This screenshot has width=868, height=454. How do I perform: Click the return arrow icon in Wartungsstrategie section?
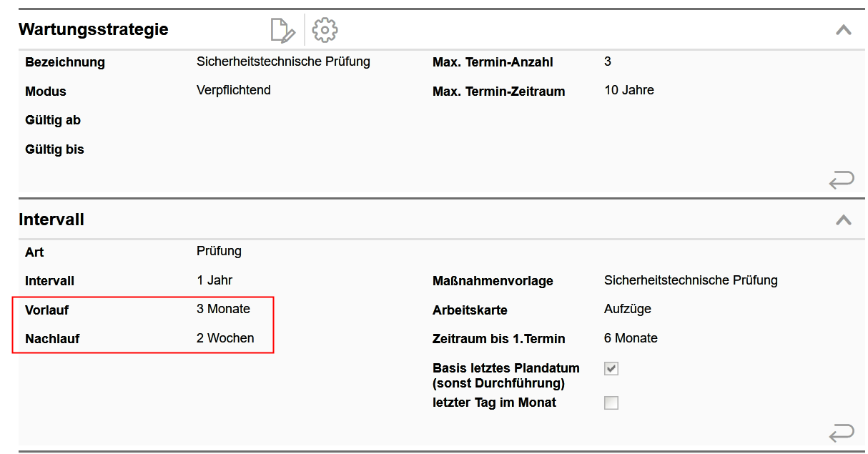pos(842,181)
